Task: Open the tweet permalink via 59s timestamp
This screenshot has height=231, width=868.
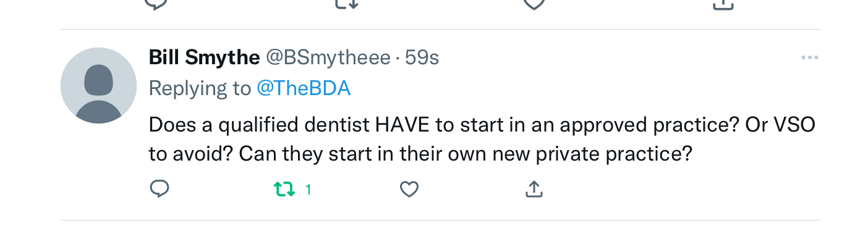Action: [x=422, y=58]
